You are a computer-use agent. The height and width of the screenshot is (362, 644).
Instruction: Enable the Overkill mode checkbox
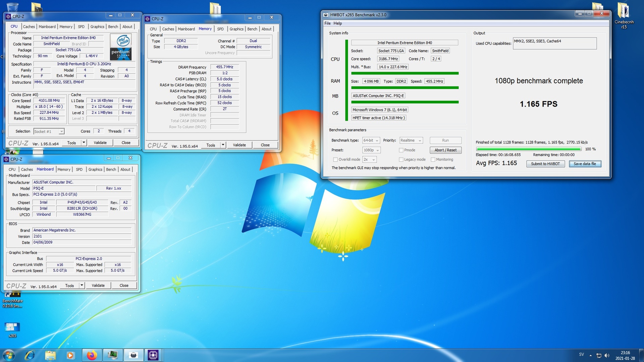335,160
